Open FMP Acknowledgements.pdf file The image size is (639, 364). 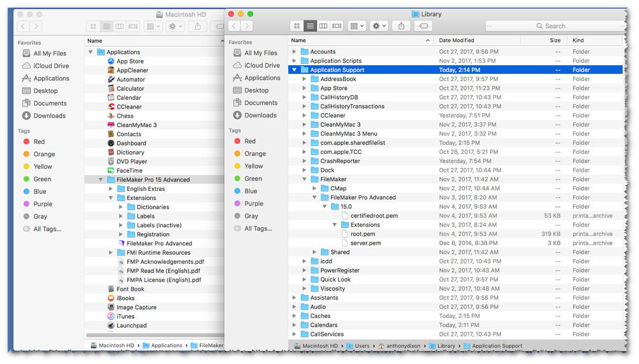(165, 262)
